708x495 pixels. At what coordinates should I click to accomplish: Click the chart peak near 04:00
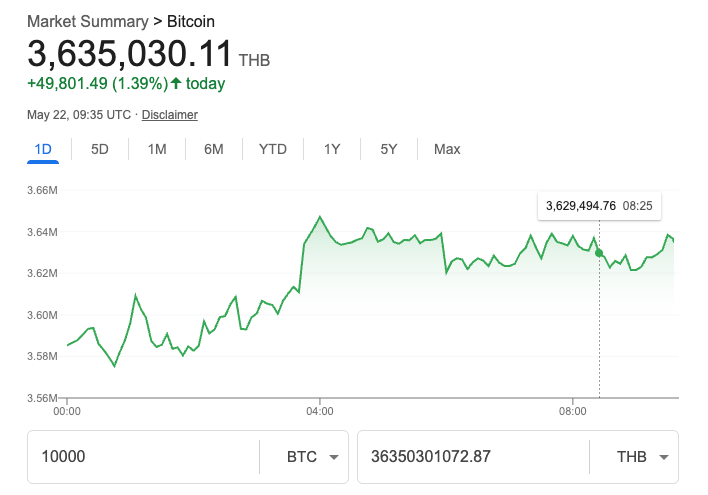pyautogui.click(x=320, y=217)
